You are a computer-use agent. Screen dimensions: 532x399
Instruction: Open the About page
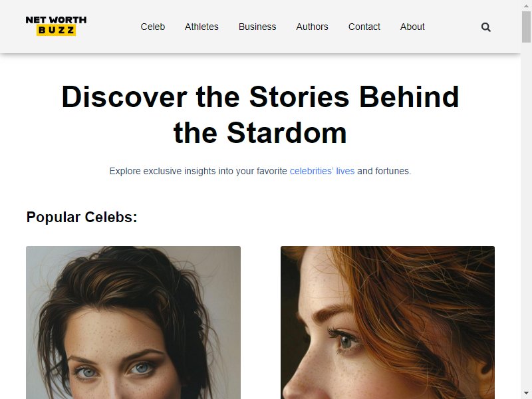(x=412, y=27)
